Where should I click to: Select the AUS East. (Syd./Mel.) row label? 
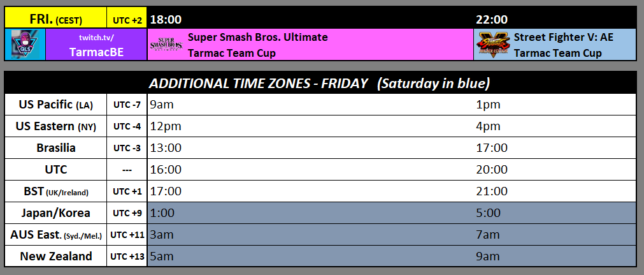(55, 235)
